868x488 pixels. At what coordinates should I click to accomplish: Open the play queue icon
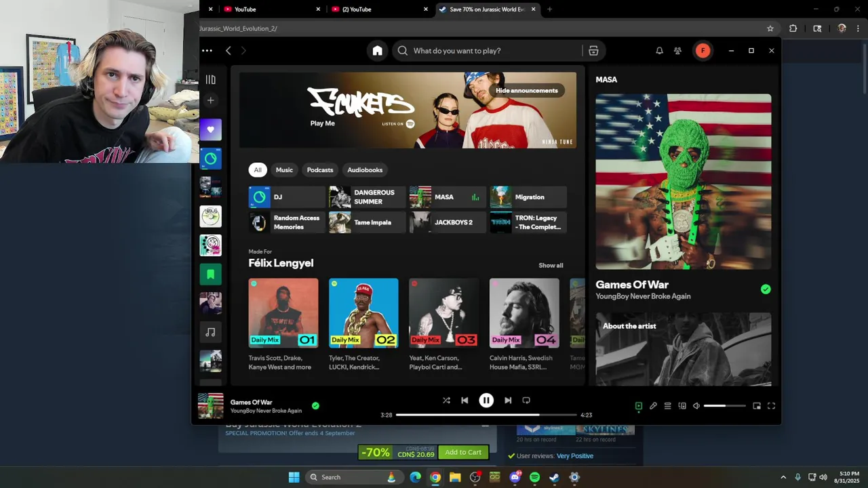(x=668, y=406)
